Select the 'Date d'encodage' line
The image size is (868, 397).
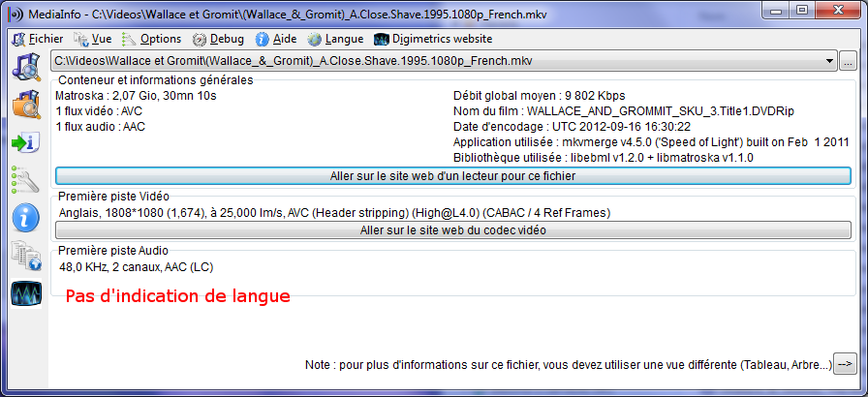click(x=572, y=127)
